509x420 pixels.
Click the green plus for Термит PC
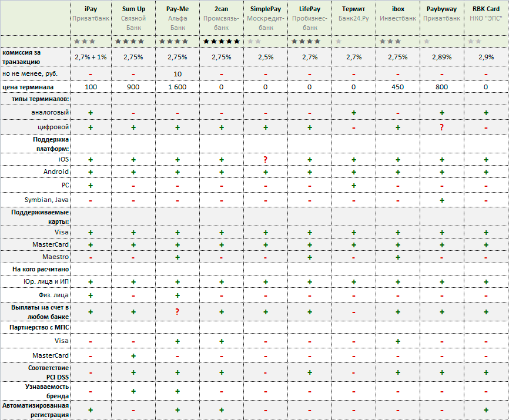click(x=353, y=186)
